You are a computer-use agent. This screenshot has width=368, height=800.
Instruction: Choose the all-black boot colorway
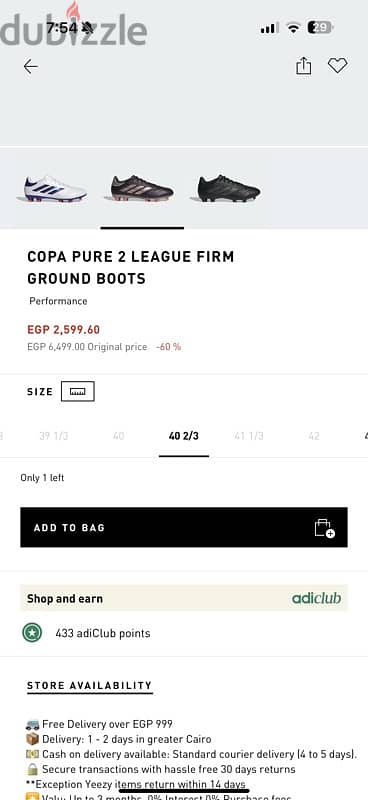point(229,188)
